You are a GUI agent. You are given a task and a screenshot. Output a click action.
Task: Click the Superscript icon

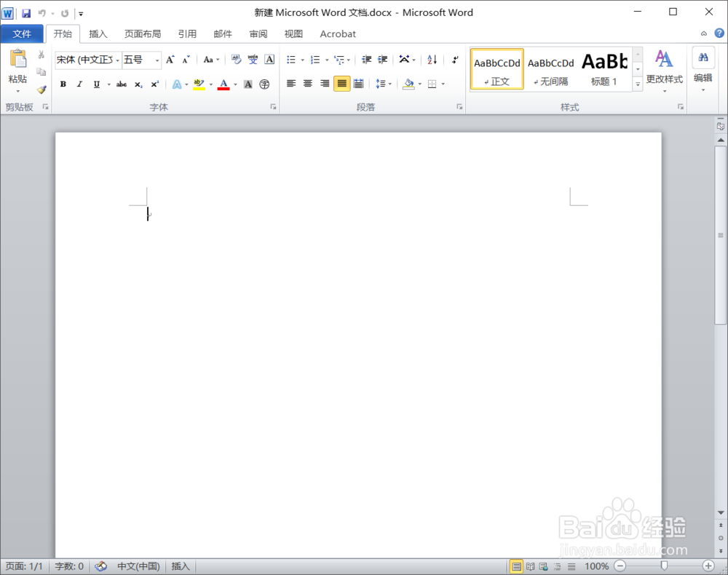point(154,84)
